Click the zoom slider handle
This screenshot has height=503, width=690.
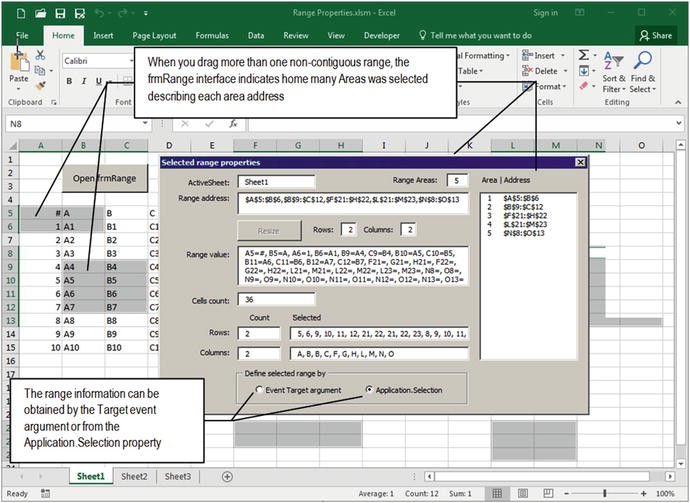point(606,493)
